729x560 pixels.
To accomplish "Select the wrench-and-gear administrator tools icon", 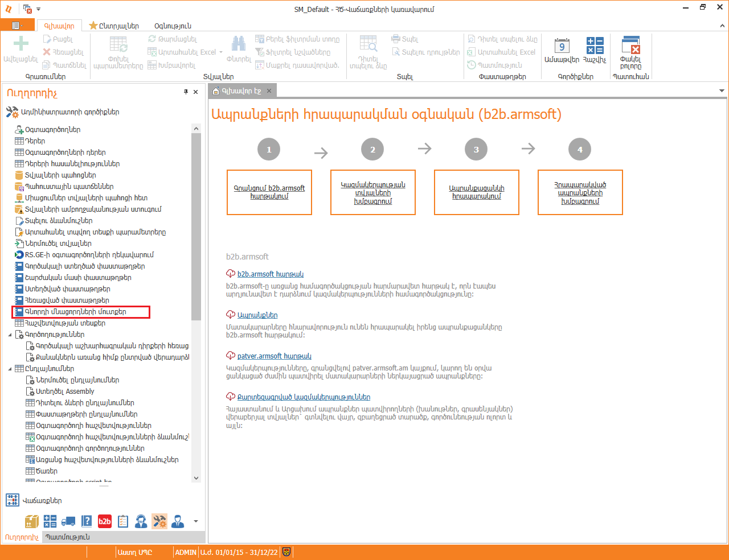I will coord(159,521).
